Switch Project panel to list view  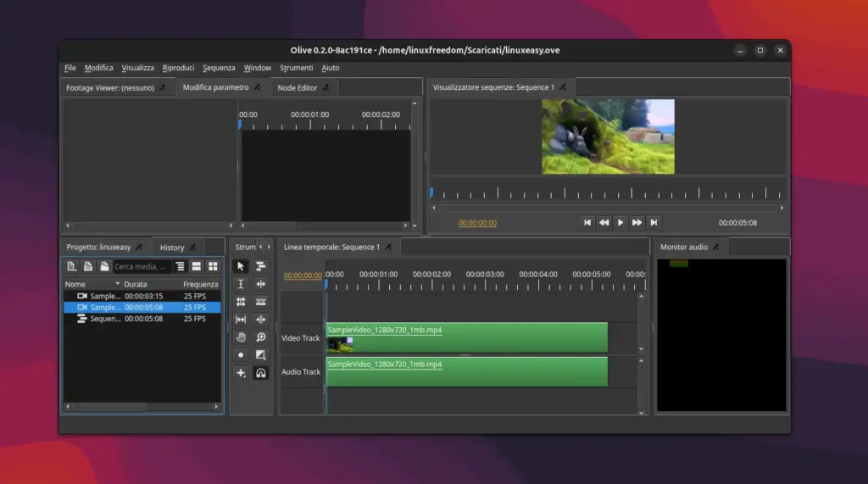point(196,266)
